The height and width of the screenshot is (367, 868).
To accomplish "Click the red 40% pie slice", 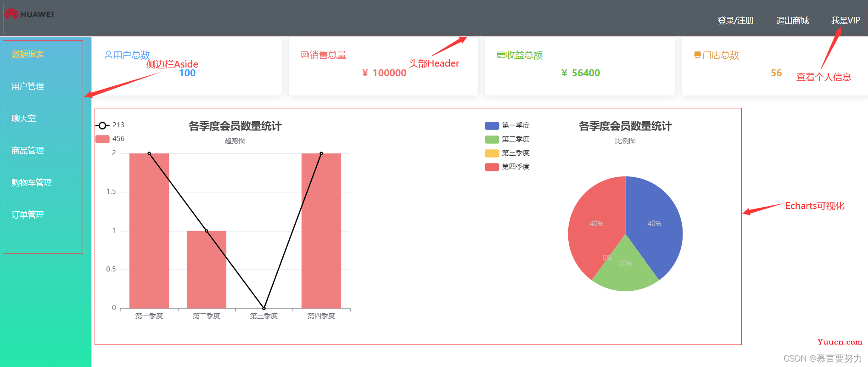I will point(596,224).
